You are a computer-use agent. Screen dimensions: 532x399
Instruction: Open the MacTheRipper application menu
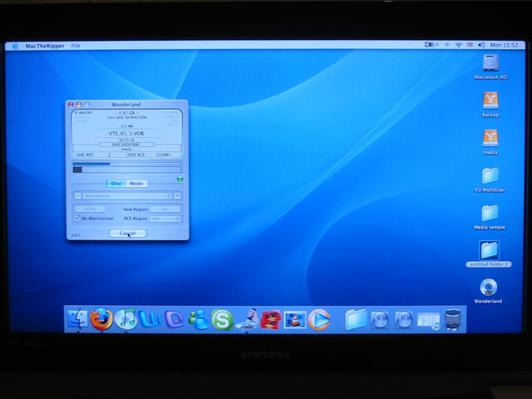tap(45, 46)
